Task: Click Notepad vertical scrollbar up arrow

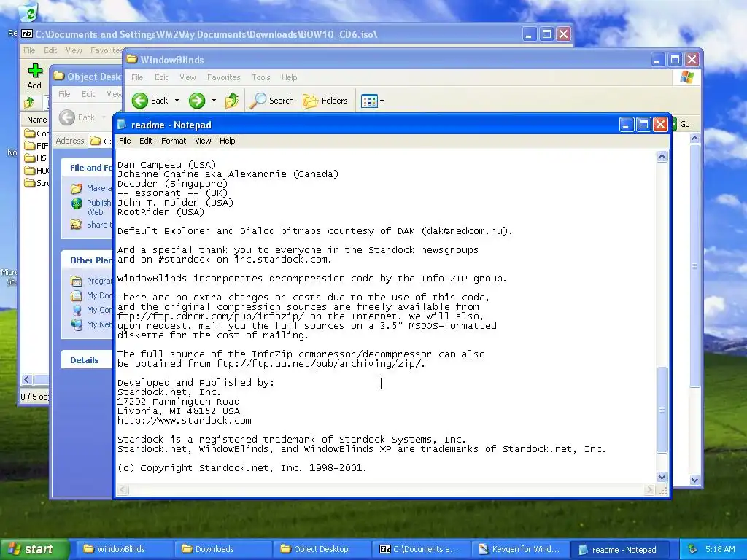Action: (x=662, y=157)
